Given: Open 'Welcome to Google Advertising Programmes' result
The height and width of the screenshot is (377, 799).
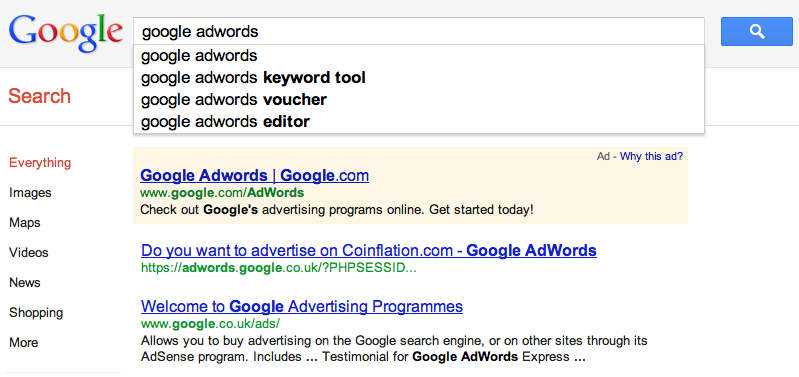Looking at the screenshot, I should click(302, 307).
